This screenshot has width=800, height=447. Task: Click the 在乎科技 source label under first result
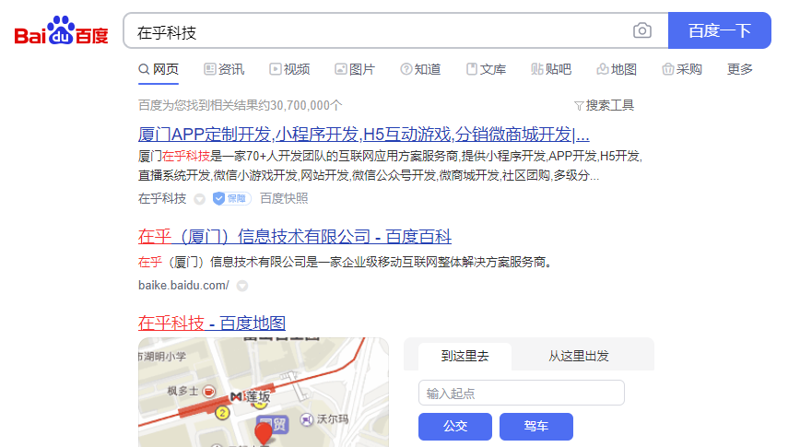[162, 198]
